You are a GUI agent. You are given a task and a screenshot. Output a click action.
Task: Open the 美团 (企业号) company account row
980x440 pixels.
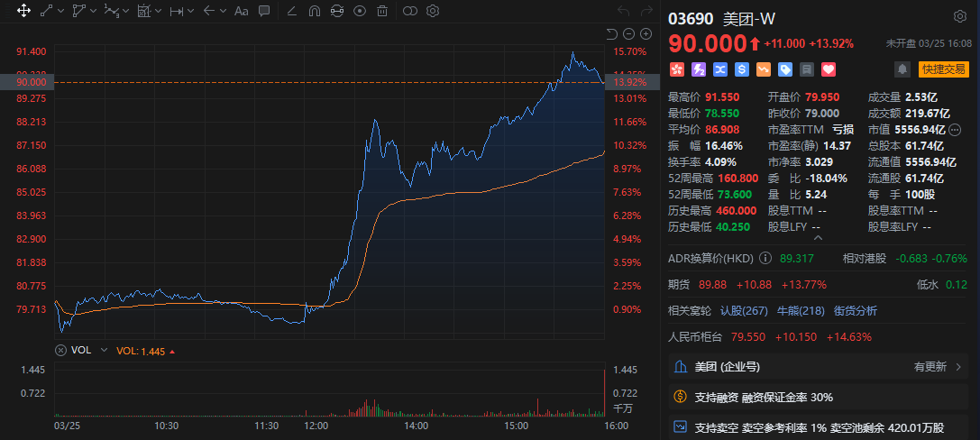(820, 367)
